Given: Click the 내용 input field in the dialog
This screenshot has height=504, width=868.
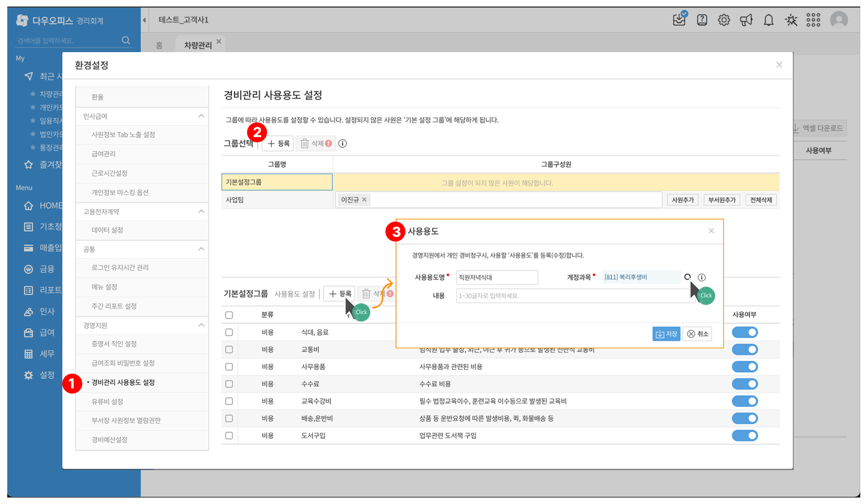Looking at the screenshot, I should pyautogui.click(x=555, y=296).
